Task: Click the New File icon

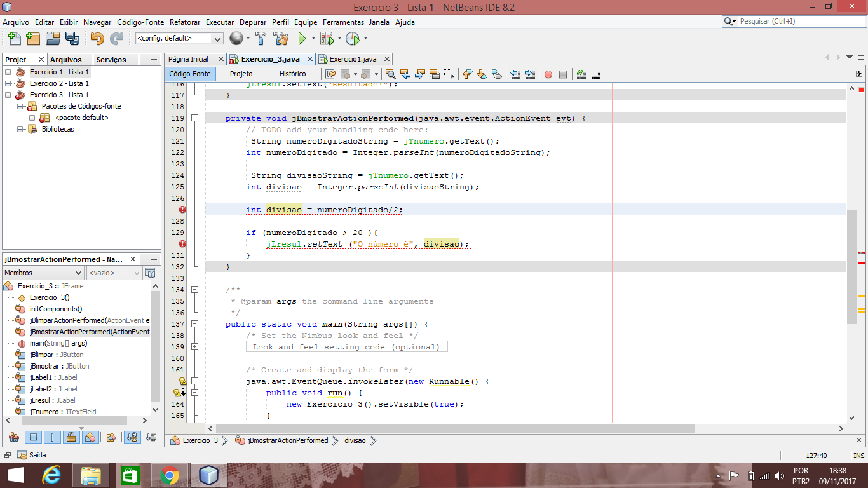Action: pos(14,39)
